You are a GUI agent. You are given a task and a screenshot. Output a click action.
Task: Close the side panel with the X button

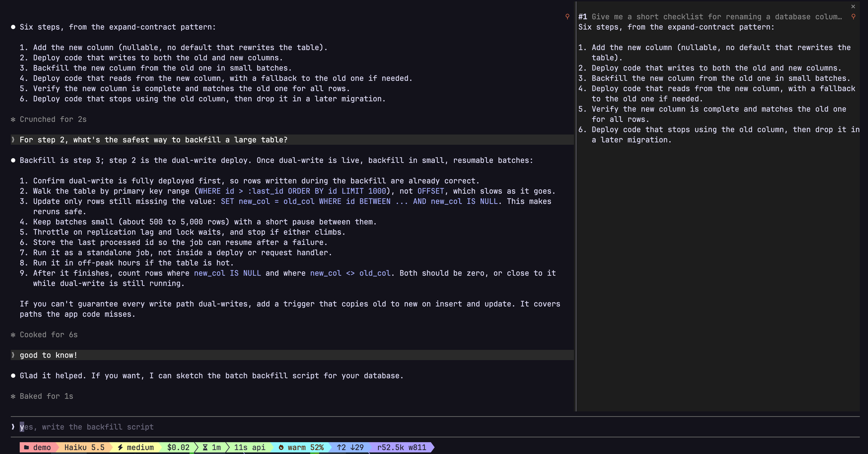tap(853, 7)
